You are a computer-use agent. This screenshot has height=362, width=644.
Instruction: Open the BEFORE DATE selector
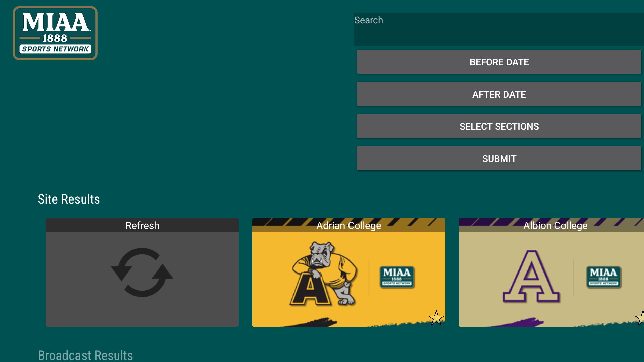click(x=499, y=62)
